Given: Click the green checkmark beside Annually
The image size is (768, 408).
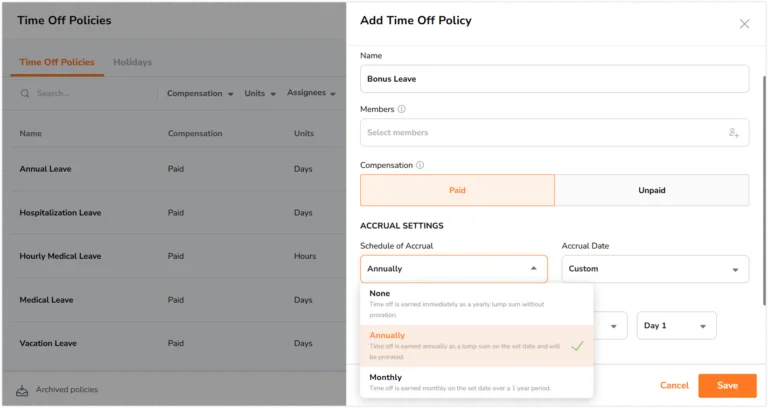Looking at the screenshot, I should point(577,346).
